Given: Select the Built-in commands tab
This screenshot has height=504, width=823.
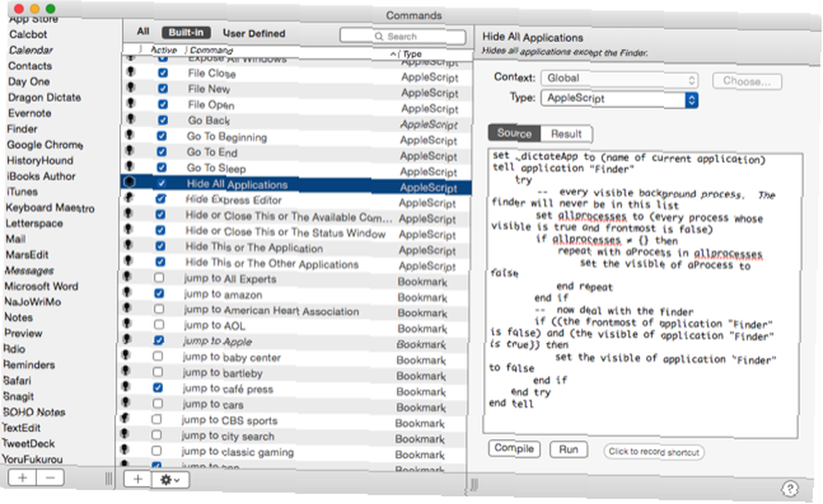Looking at the screenshot, I should [x=186, y=33].
